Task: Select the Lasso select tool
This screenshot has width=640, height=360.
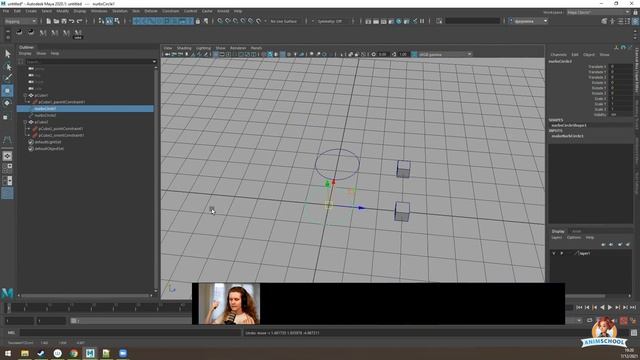Action: point(7,67)
